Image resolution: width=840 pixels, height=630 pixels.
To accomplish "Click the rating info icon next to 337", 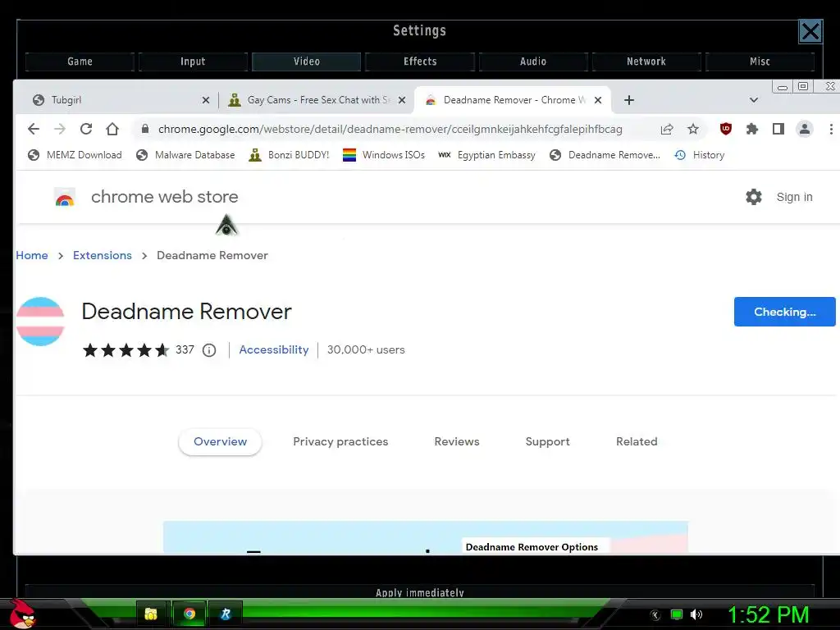I will click(x=209, y=350).
